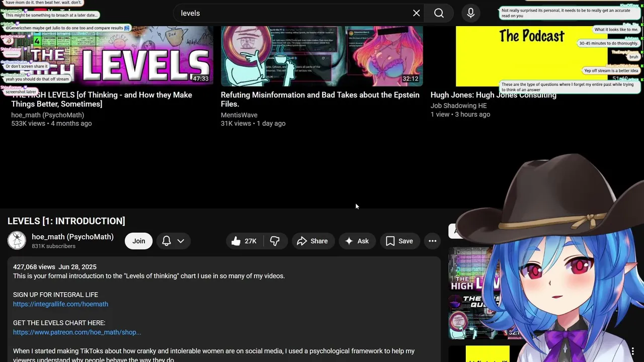644x362 pixels.
Task: Click '427,068 views' text in description
Action: coord(34,267)
